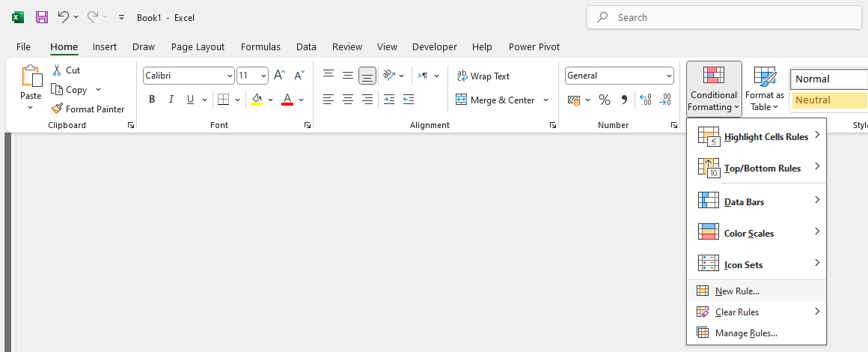Toggle Italic formatting
The width and height of the screenshot is (868, 352).
171,100
